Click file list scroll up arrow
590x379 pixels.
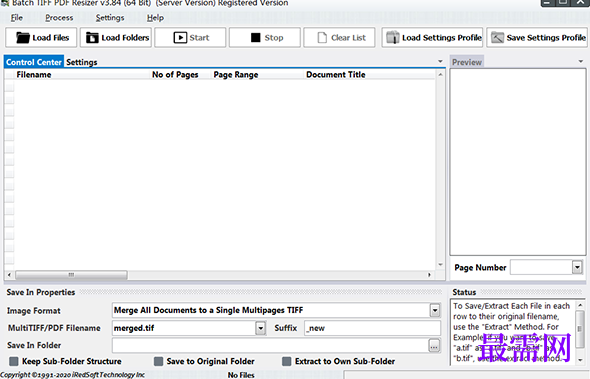[x=440, y=75]
